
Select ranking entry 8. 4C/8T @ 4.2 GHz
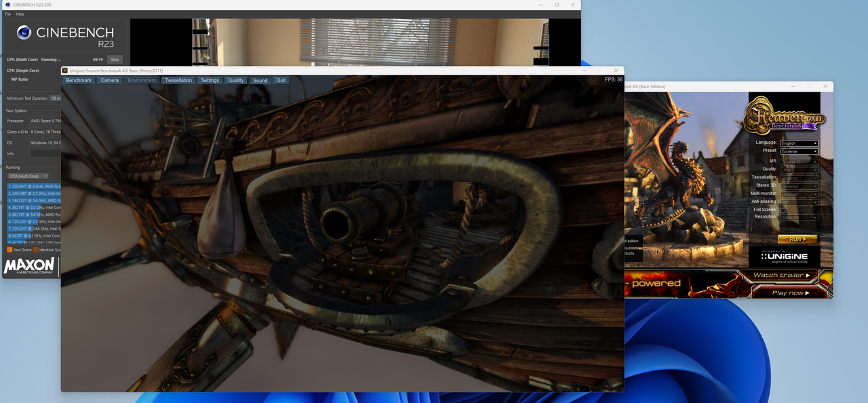[34, 235]
